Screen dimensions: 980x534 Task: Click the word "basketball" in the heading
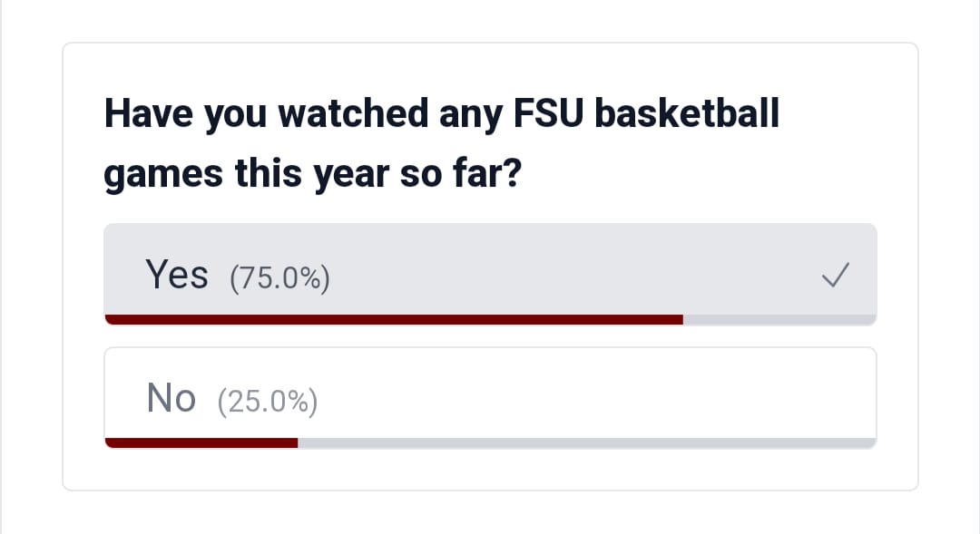click(687, 113)
